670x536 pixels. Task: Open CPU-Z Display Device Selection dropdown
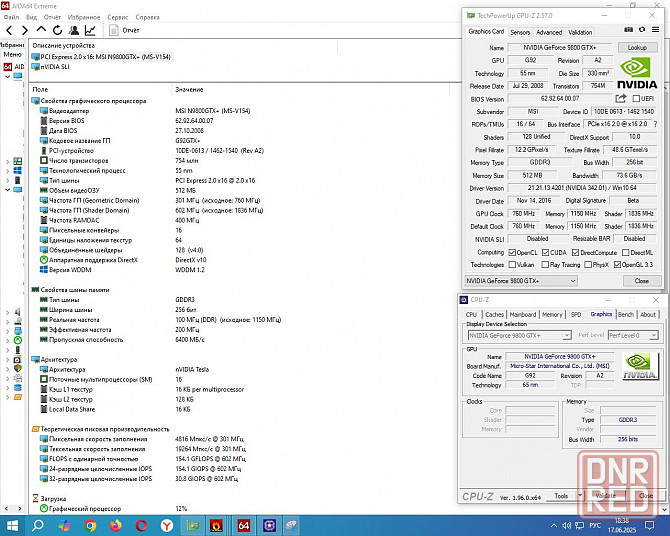520,336
